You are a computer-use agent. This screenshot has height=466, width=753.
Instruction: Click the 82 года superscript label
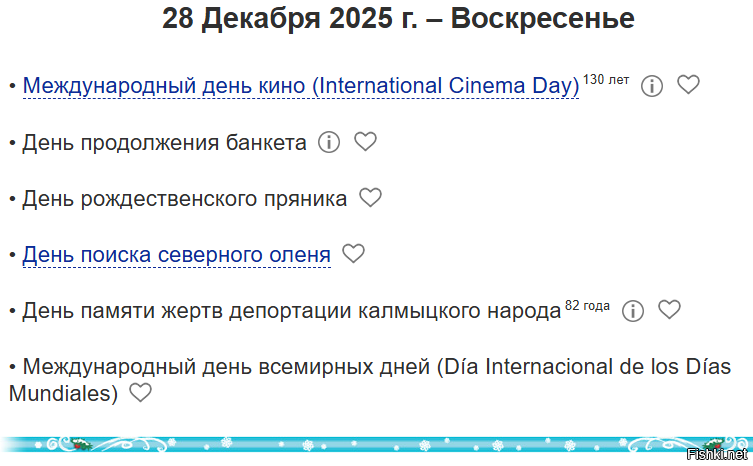(587, 306)
